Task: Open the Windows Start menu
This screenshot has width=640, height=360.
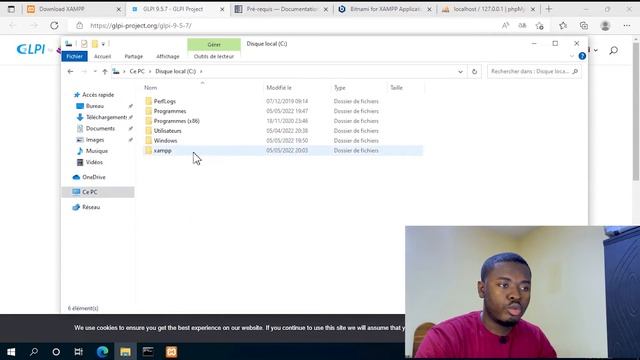Action: (x=11, y=352)
